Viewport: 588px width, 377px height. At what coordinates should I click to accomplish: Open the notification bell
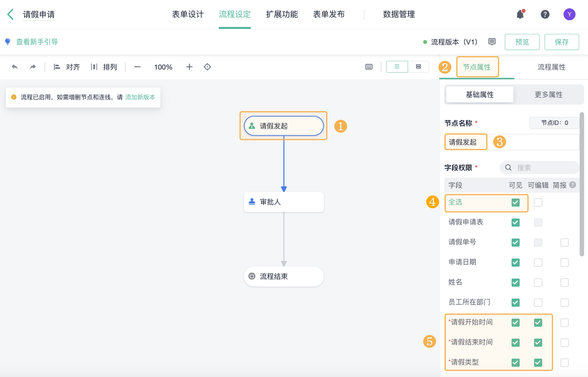pos(520,14)
